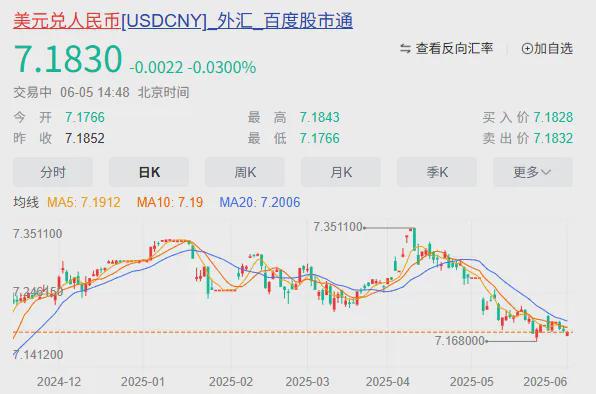Switch to the 周K chart tab
This screenshot has width=596, height=394.
(x=245, y=172)
